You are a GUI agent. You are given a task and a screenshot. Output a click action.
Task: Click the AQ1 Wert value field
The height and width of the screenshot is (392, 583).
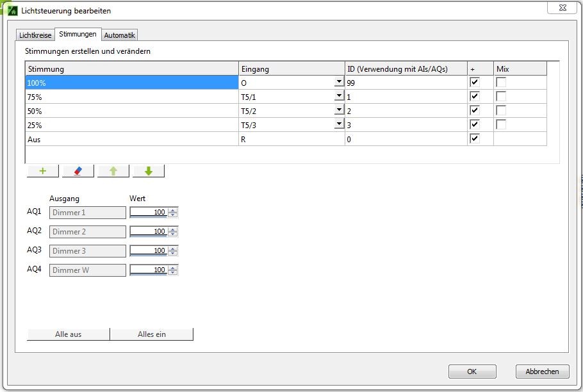(149, 213)
